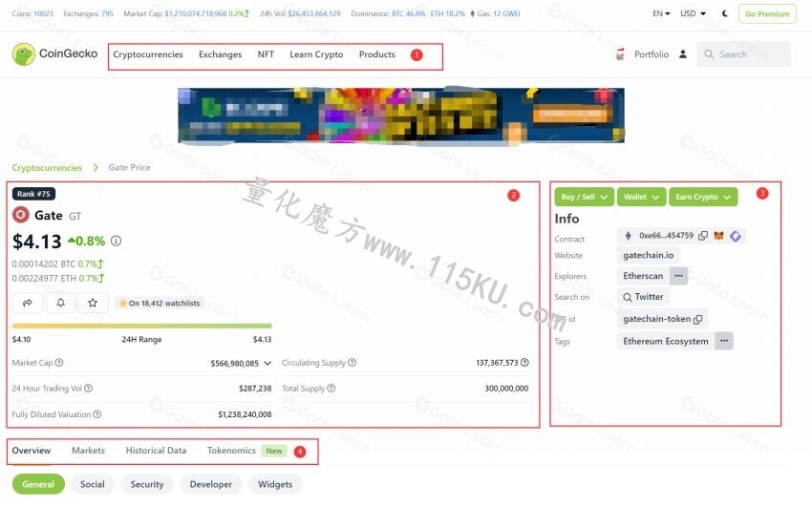Open the USD currency dropdown

(x=693, y=13)
